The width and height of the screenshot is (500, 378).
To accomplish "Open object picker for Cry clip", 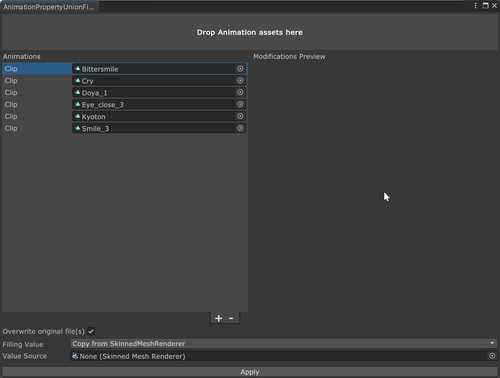I will coord(240,81).
